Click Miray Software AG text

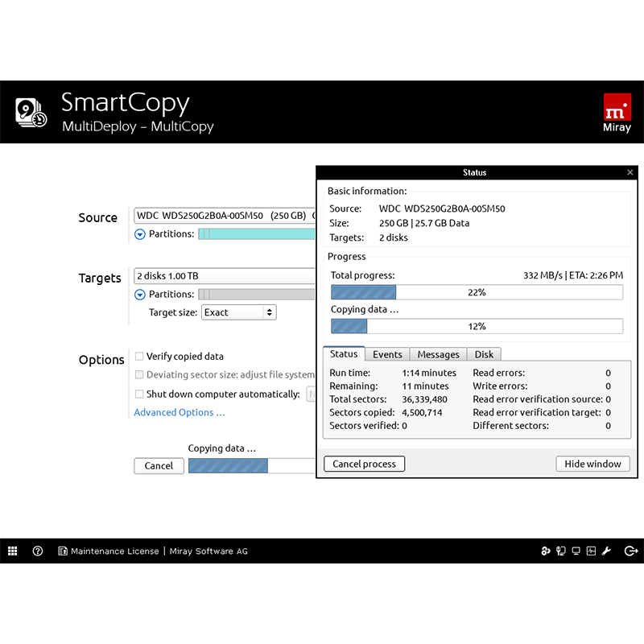208,551
